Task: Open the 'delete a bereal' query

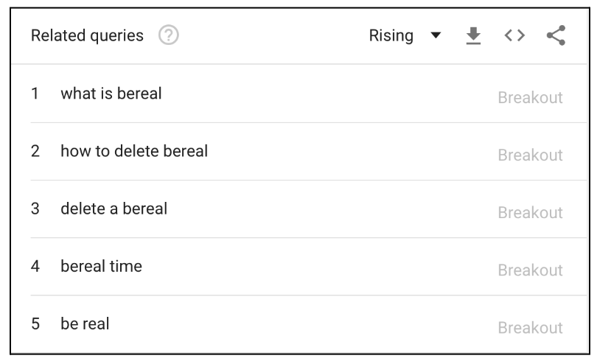Action: click(114, 209)
